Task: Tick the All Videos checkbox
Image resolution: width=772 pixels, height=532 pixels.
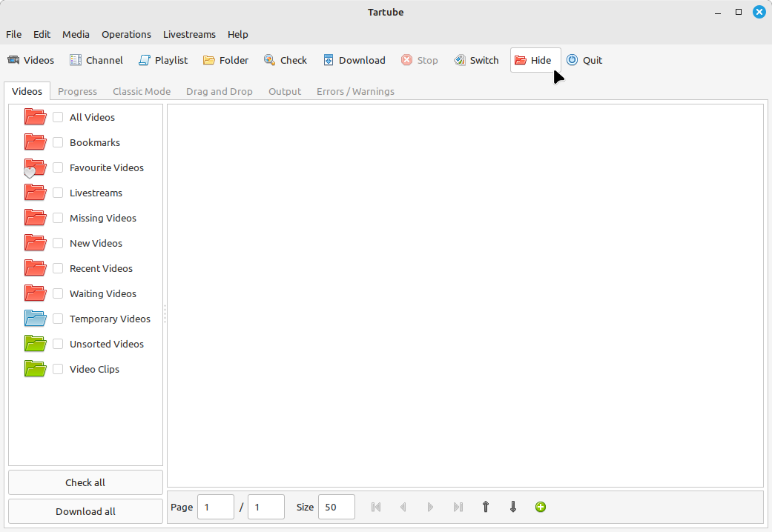Action: point(58,117)
